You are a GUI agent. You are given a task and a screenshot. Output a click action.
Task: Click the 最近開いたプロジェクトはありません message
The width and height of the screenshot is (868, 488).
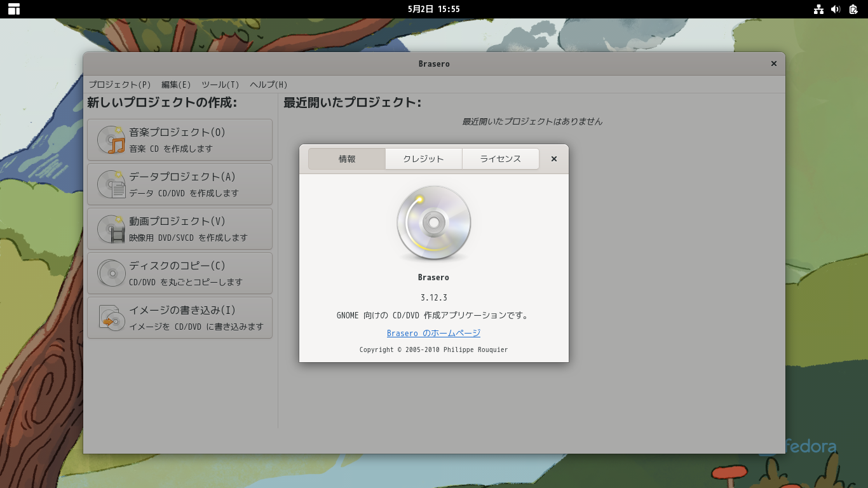532,121
